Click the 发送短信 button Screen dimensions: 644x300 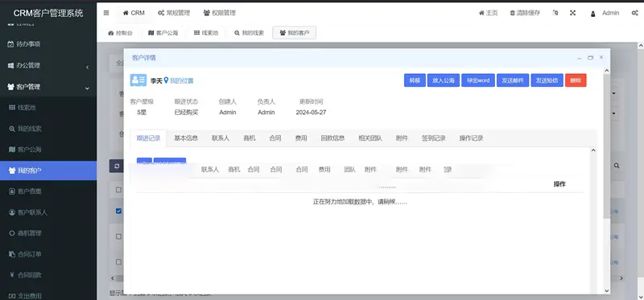tap(547, 80)
